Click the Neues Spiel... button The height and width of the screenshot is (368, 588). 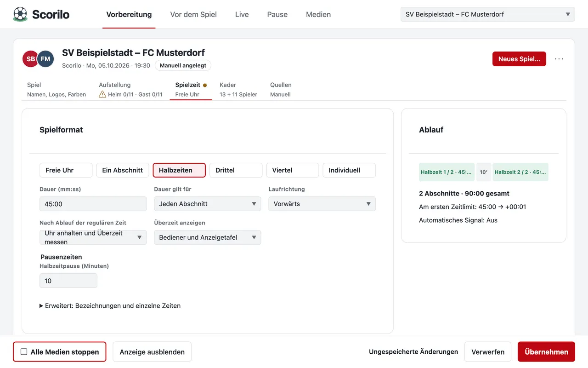(x=519, y=59)
